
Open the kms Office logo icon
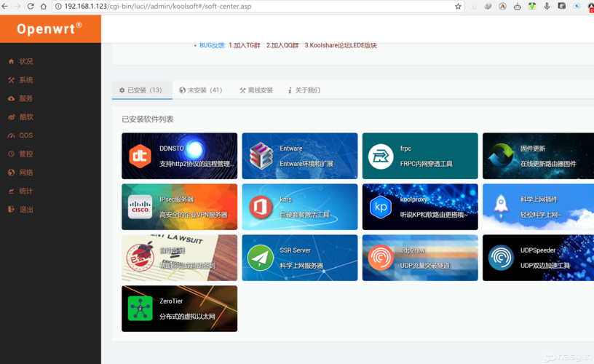pos(261,207)
